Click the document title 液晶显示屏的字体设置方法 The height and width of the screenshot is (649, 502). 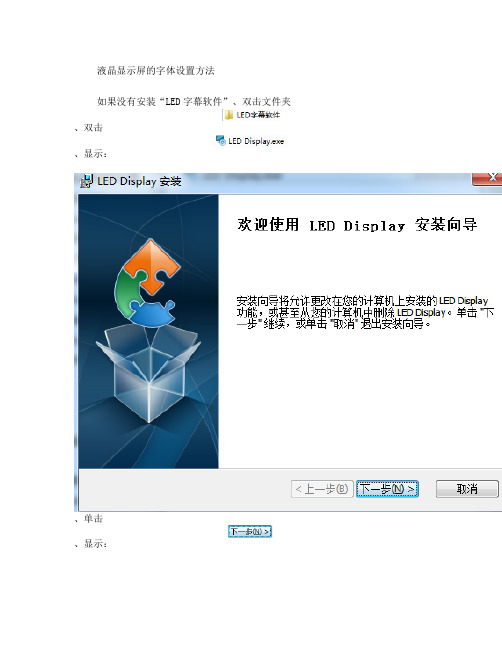(x=156, y=71)
